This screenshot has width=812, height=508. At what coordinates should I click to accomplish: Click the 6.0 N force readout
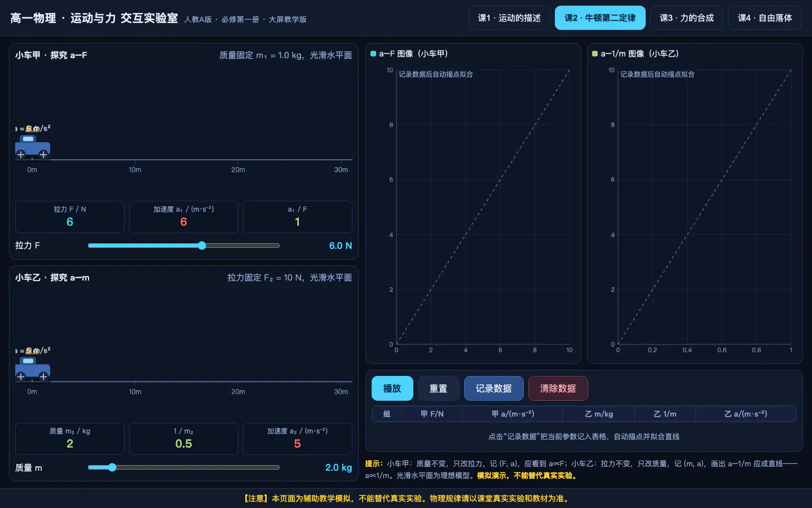pos(341,246)
